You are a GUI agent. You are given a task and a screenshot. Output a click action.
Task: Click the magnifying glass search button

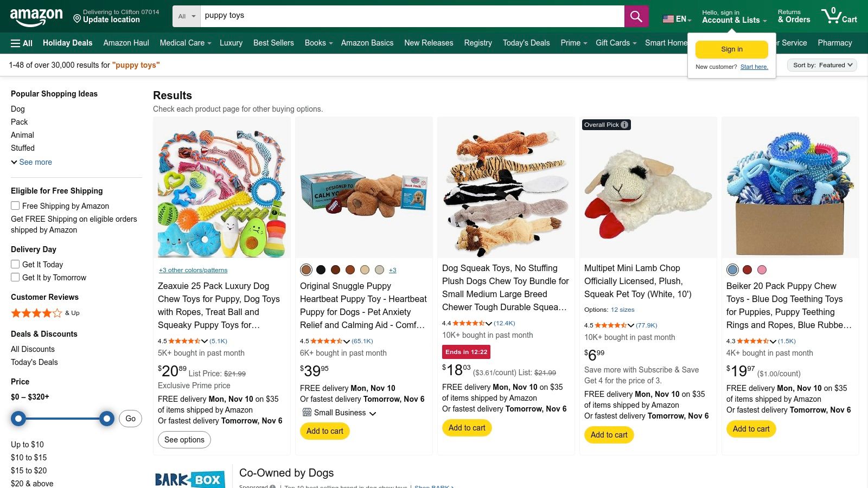[636, 16]
